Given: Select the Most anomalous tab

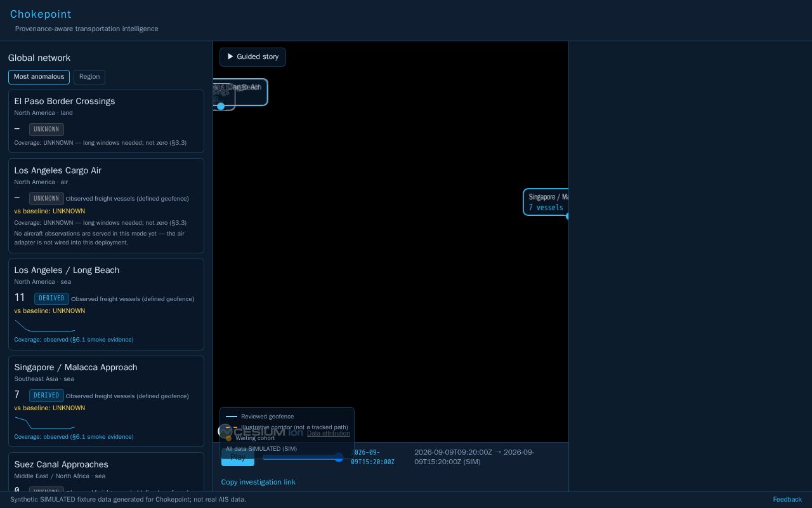Looking at the screenshot, I should (39, 77).
